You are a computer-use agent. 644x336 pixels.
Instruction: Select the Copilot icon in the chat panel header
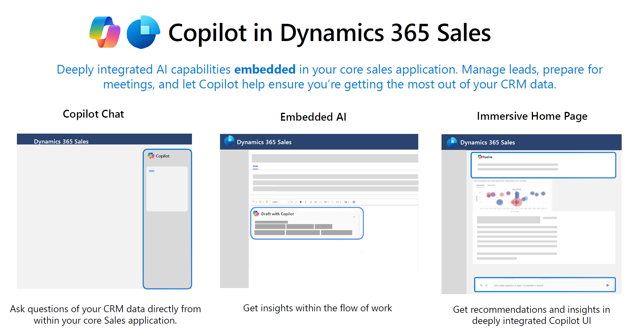(151, 156)
